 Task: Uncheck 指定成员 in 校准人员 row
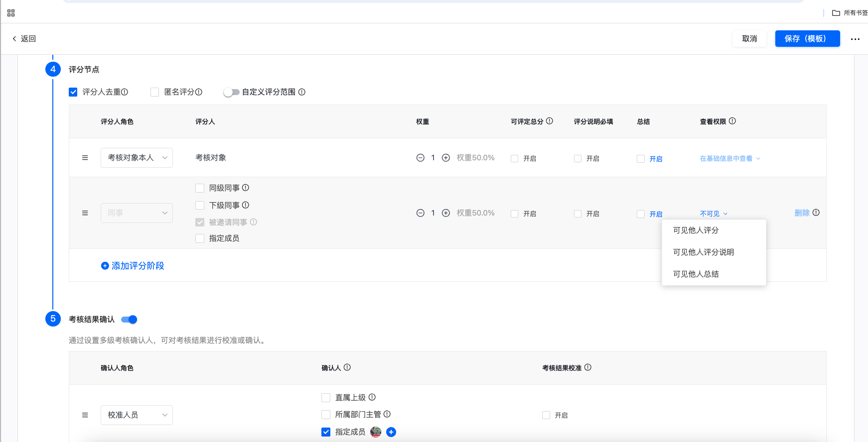coord(326,432)
